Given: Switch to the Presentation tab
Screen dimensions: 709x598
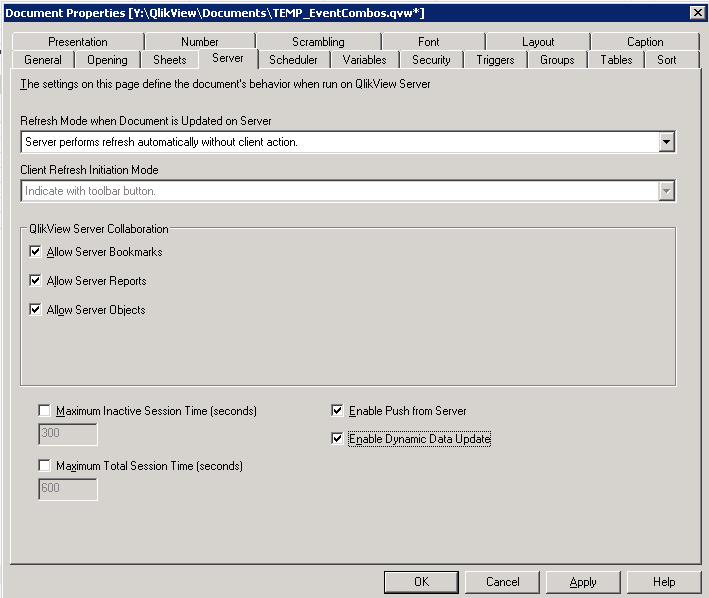Looking at the screenshot, I should (78, 42).
